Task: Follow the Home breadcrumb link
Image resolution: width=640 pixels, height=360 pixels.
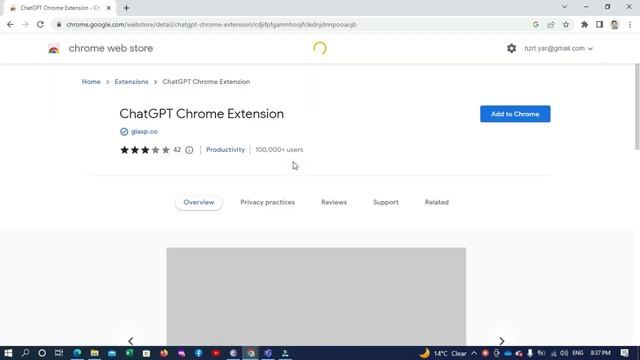Action: (x=91, y=82)
